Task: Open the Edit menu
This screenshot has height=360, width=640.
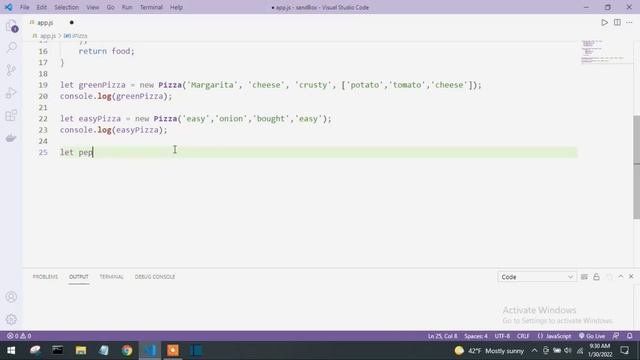Action: pos(41,7)
